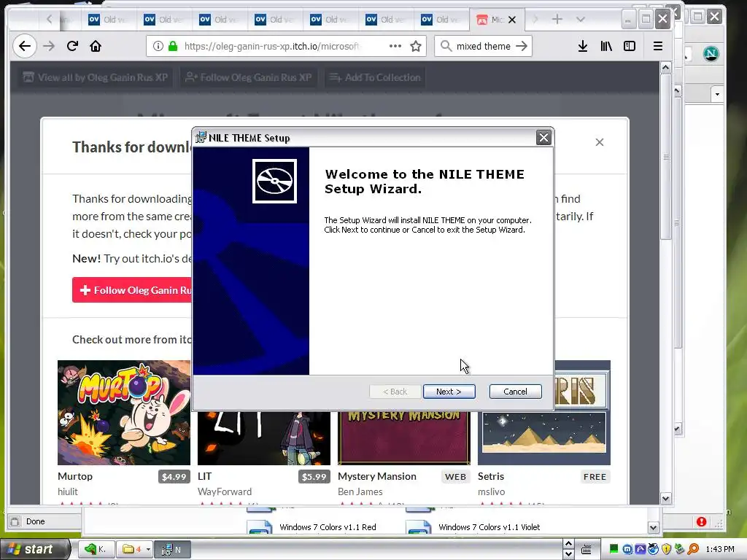747x560 pixels.
Task: Open the Firefox library icon
Action: (606, 46)
